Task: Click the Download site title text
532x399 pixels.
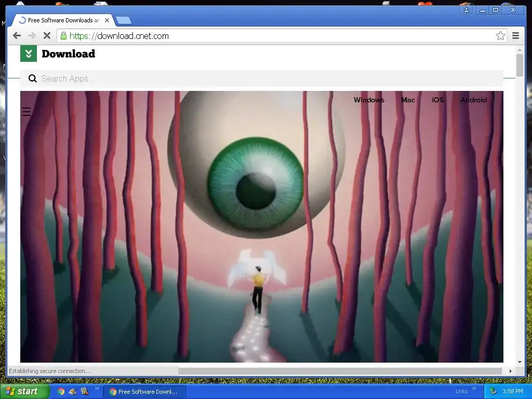Action: [69, 54]
